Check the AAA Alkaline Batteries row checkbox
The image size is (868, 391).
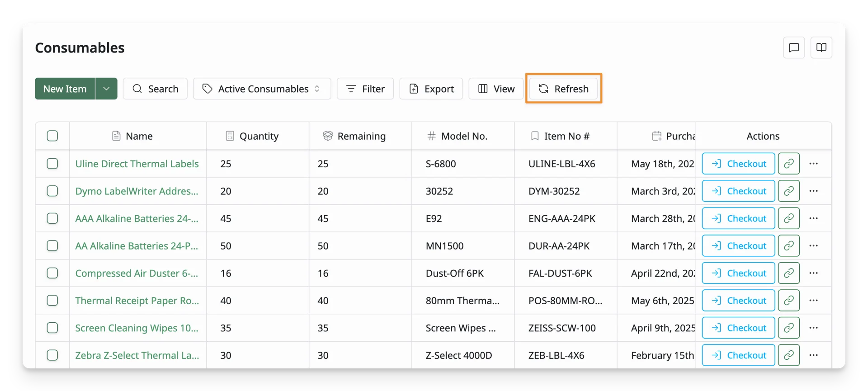(x=52, y=218)
